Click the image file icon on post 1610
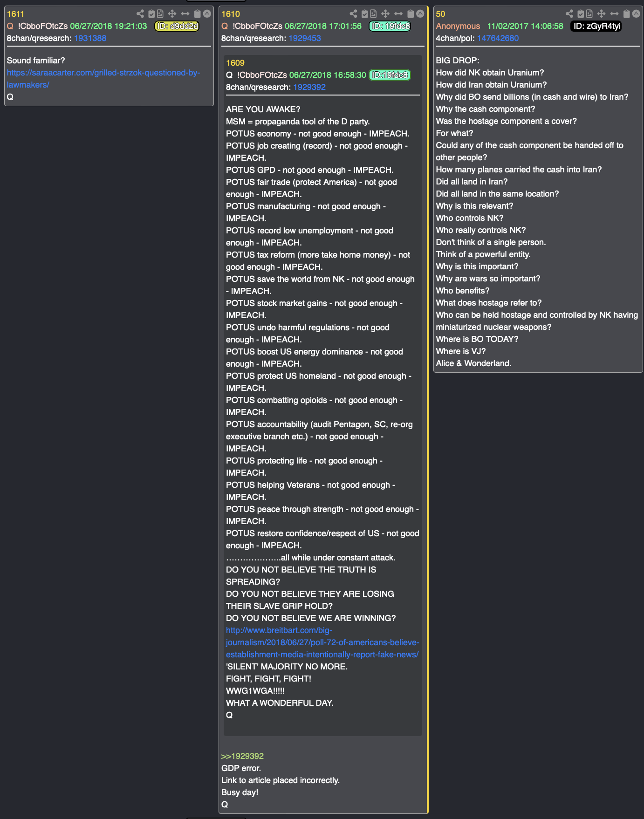This screenshot has width=644, height=819. [x=373, y=14]
